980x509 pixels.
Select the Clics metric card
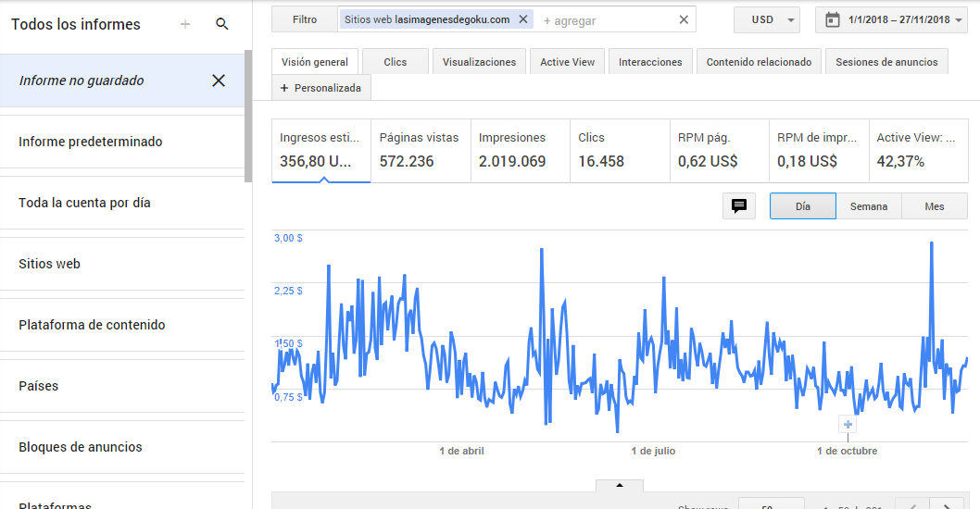(620, 151)
